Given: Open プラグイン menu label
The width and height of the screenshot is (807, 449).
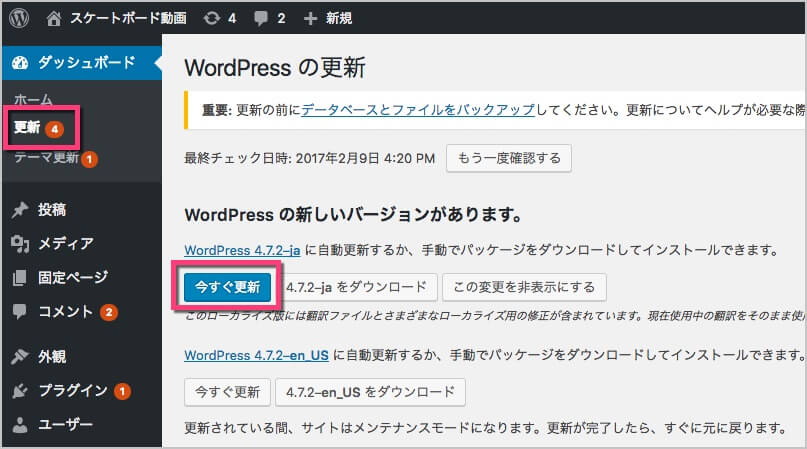Looking at the screenshot, I should click(x=73, y=390).
